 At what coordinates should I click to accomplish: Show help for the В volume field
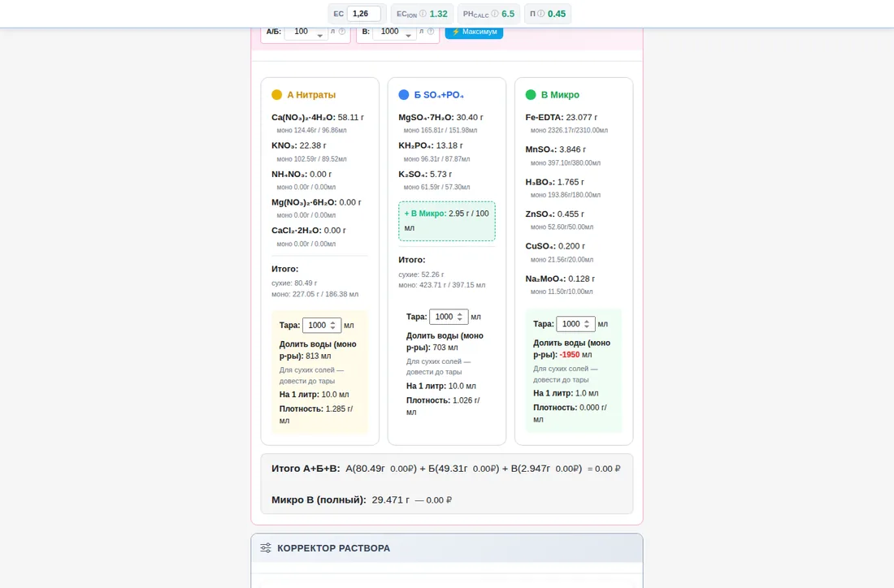click(431, 32)
